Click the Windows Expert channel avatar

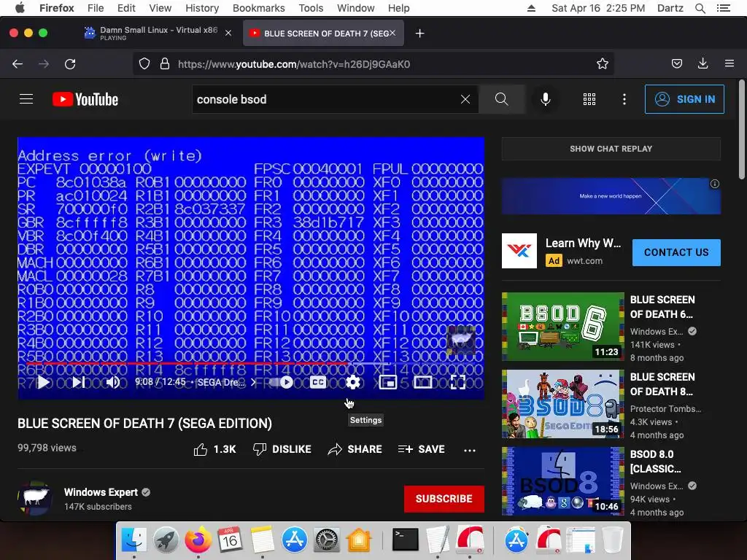(x=35, y=498)
